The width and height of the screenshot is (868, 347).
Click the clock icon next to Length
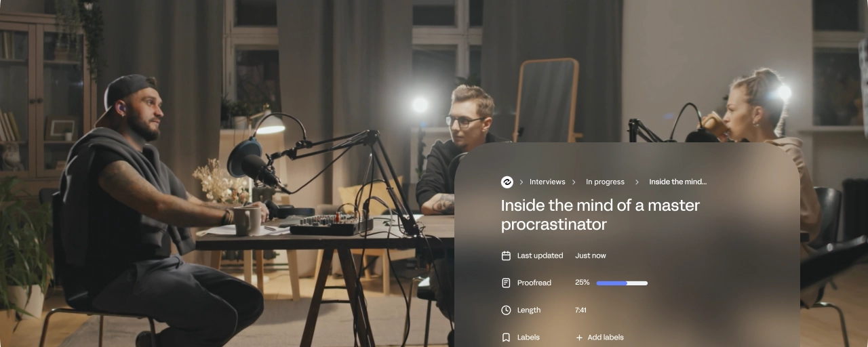coord(506,310)
